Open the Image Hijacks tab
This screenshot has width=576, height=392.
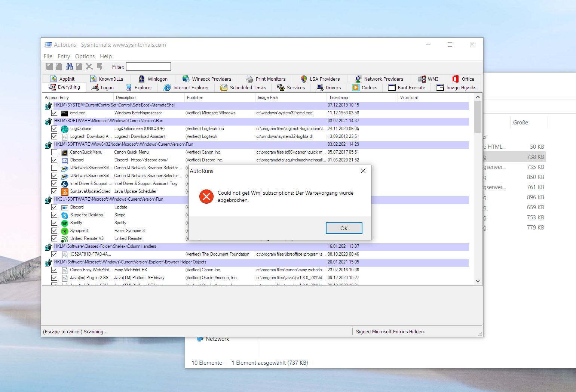[x=456, y=88]
